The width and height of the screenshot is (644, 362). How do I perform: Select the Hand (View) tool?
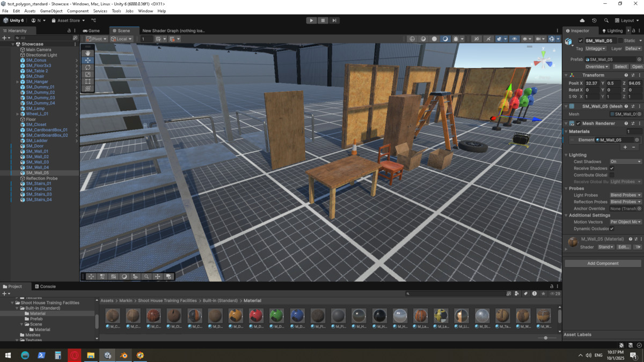point(87,53)
